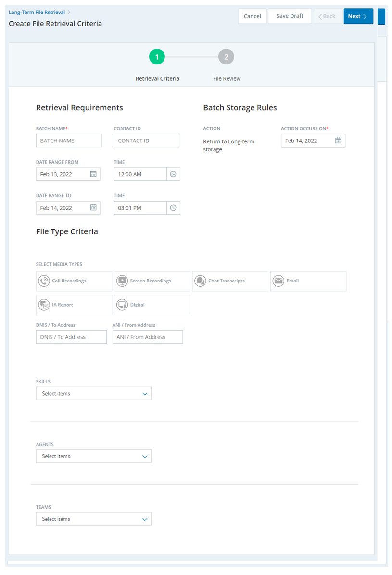Go to step 1 Retrieval Criteria

pos(157,57)
